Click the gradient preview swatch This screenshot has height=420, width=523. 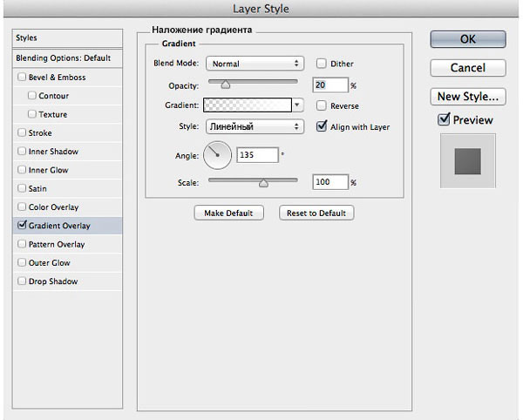[x=248, y=105]
